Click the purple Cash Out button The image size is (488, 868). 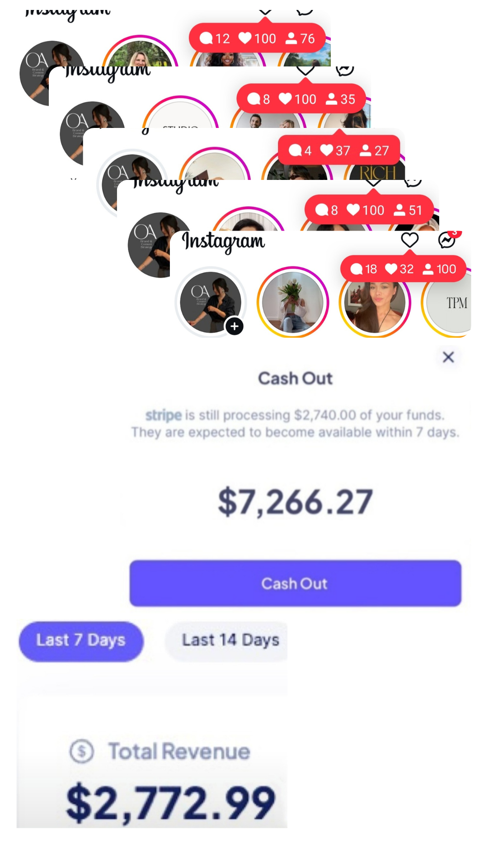(295, 583)
